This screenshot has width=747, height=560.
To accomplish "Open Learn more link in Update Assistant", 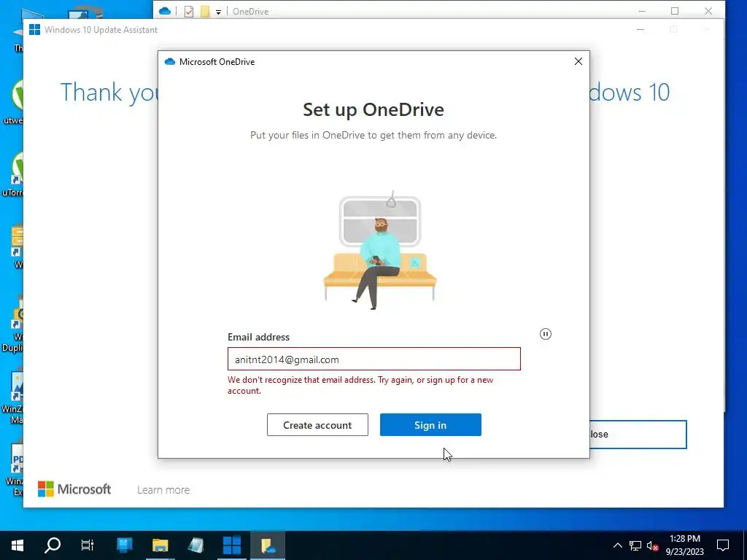I will tap(163, 490).
